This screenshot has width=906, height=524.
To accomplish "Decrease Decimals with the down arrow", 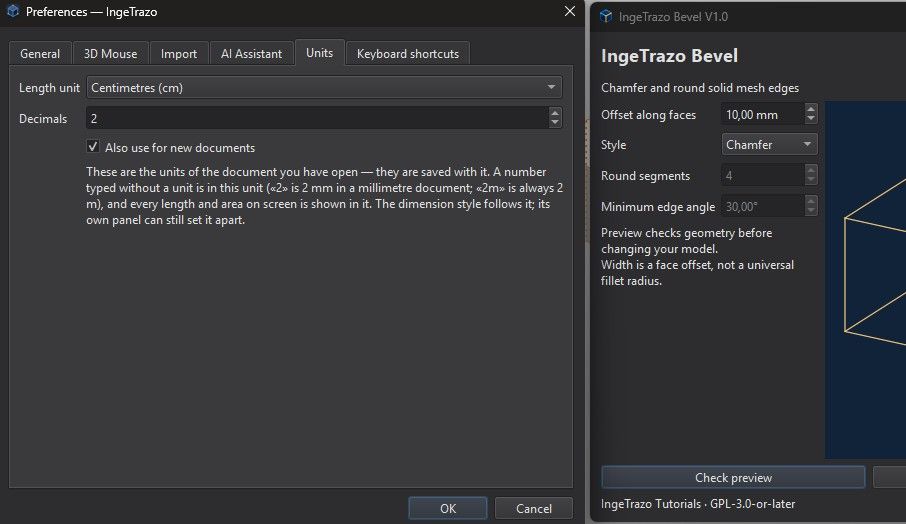I will (555, 123).
